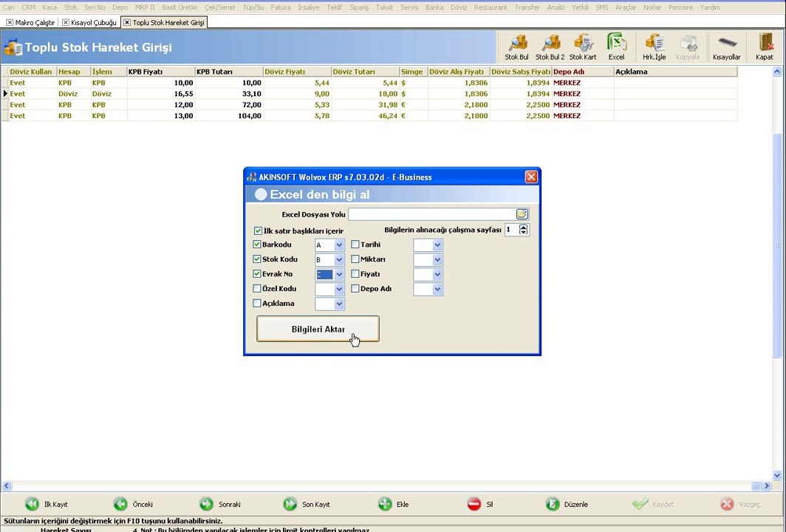
Task: Jump to last record with Son Kayıt
Action: point(306,504)
